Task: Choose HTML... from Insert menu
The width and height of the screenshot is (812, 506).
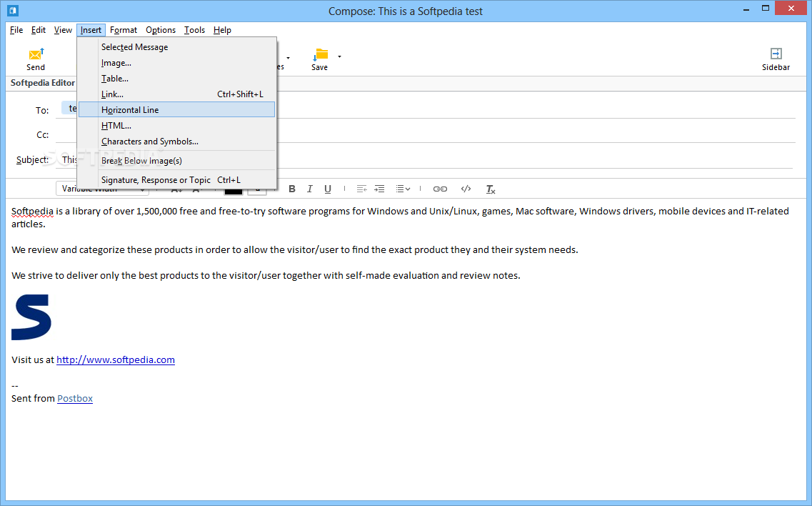Action: (176, 126)
